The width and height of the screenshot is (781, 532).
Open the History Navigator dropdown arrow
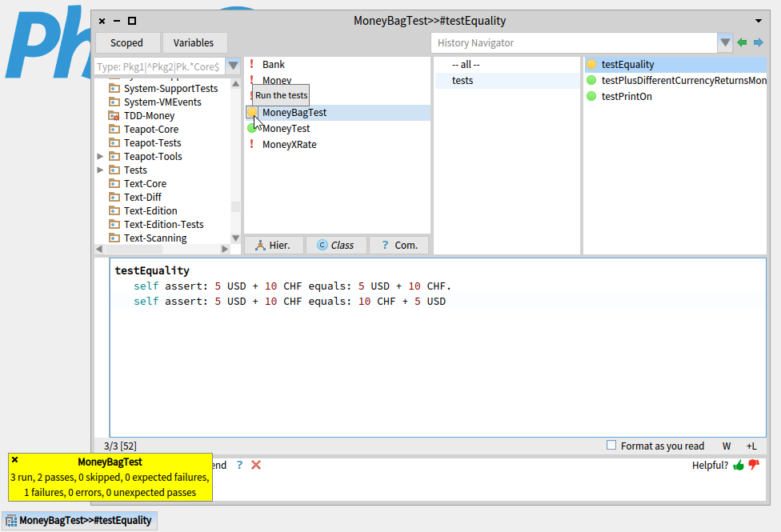pos(725,43)
